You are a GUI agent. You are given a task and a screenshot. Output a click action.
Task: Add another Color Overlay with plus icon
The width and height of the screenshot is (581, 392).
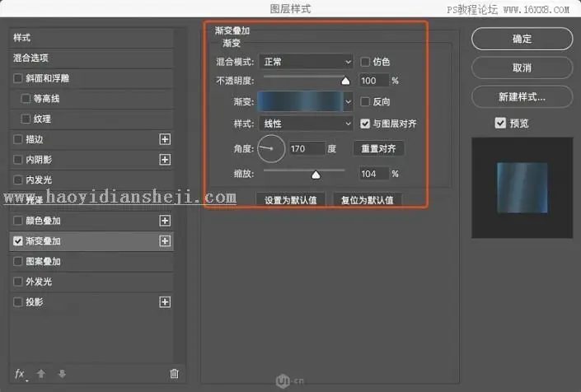click(165, 221)
